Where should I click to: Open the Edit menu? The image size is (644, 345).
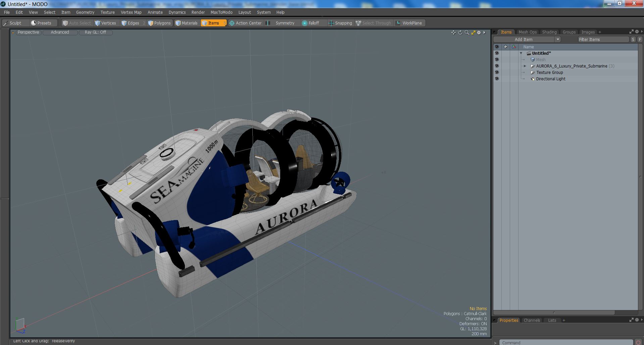19,12
